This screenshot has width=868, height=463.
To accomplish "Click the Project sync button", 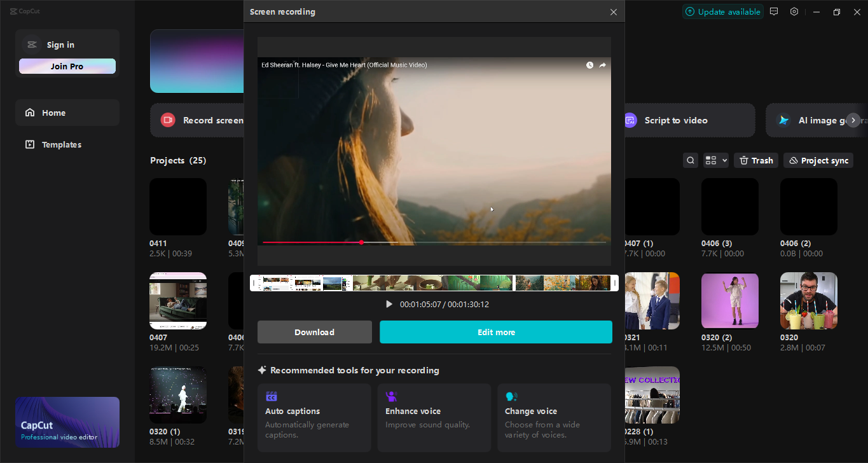I will [x=818, y=160].
